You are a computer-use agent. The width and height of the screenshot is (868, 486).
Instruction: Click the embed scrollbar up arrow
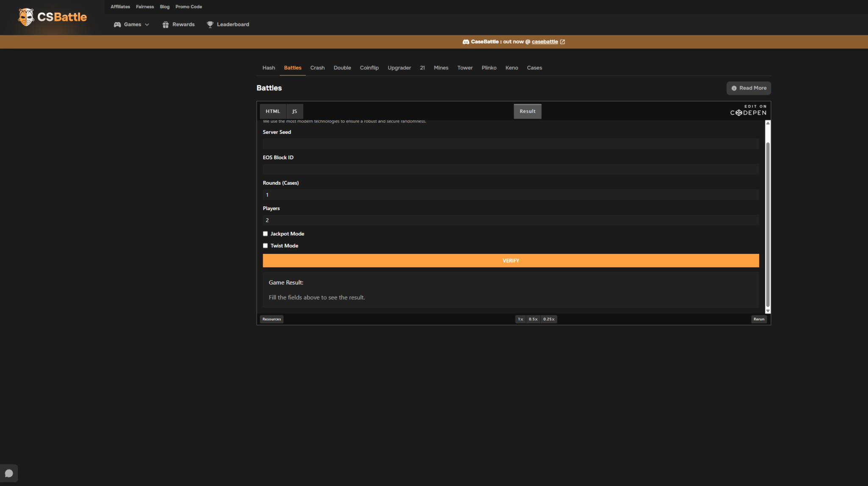[x=768, y=123]
